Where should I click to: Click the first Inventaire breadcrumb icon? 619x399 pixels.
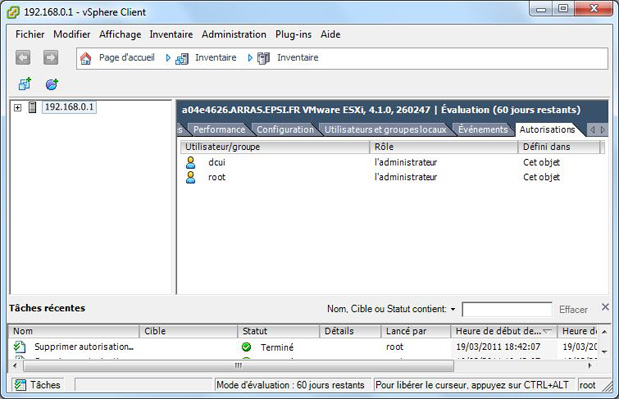point(182,59)
